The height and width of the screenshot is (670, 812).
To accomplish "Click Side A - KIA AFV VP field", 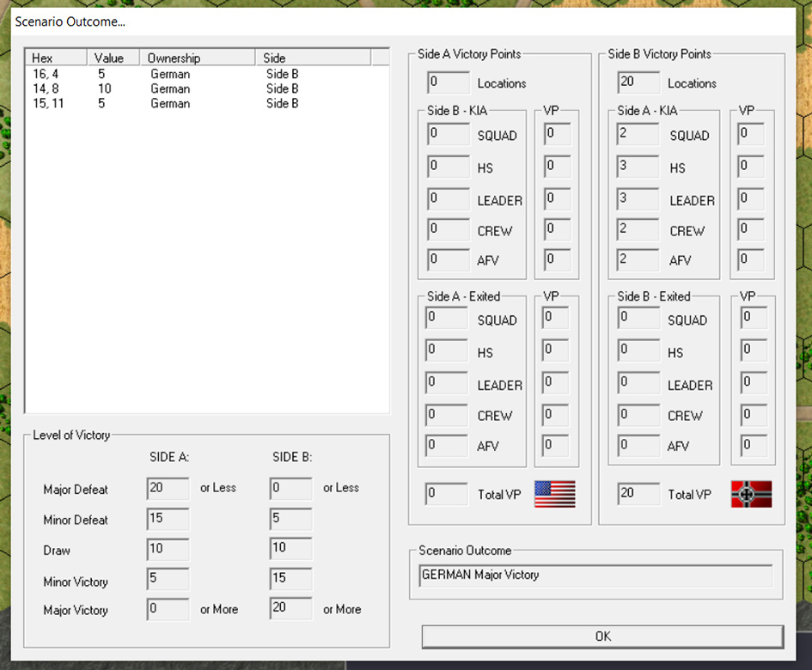I will pyautogui.click(x=751, y=259).
